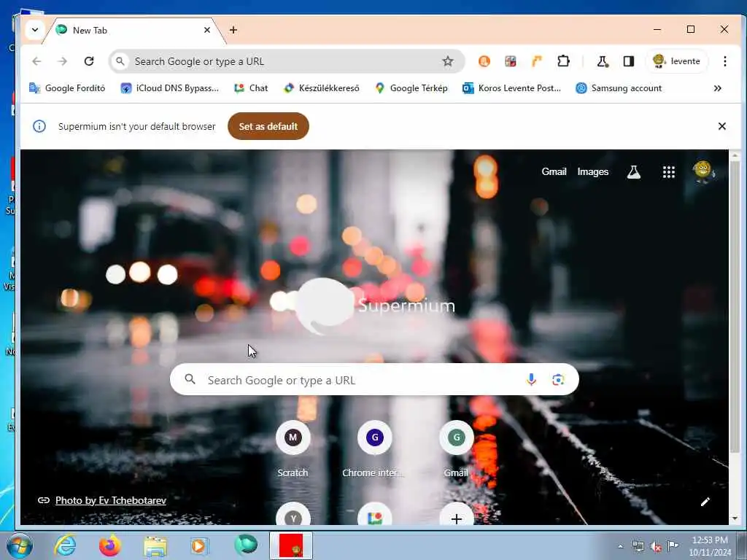Open Chrome Labs flask in toolbar
The height and width of the screenshot is (560, 747).
coord(602,61)
